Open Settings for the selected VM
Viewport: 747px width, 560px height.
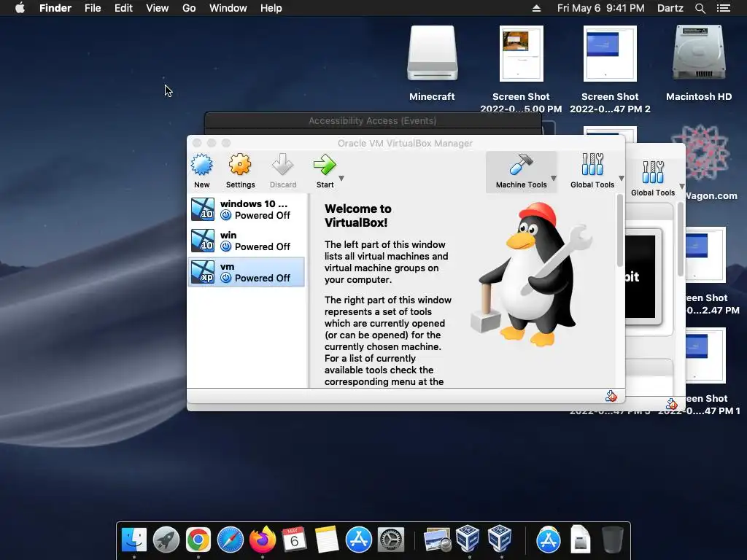[x=240, y=171]
